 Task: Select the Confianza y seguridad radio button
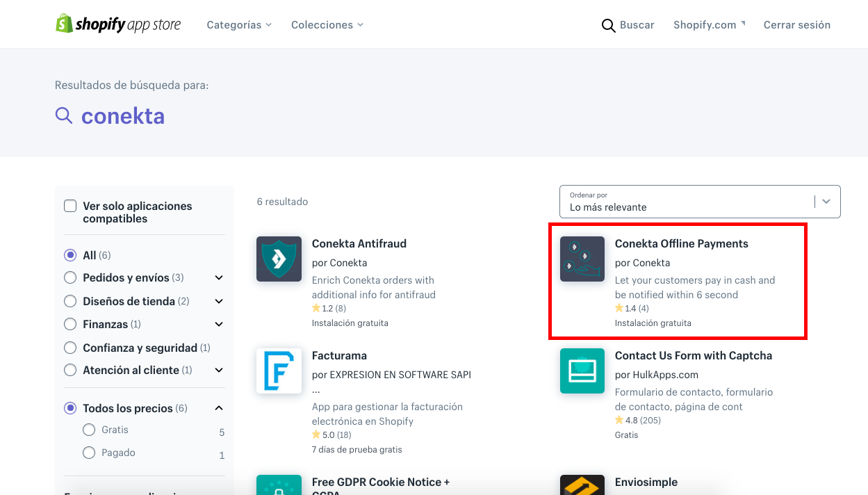[x=70, y=347]
